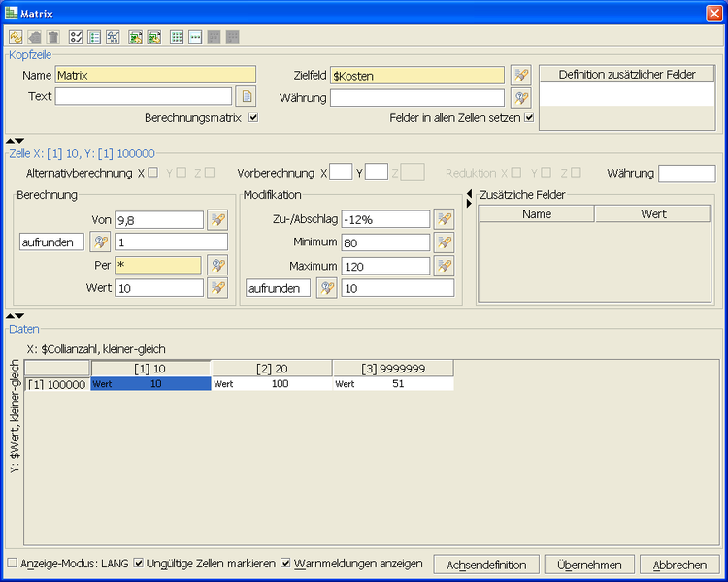Image resolution: width=728 pixels, height=582 pixels.
Task: Disable Warnmeldungen anzeigen checkbox
Action: pos(285,563)
